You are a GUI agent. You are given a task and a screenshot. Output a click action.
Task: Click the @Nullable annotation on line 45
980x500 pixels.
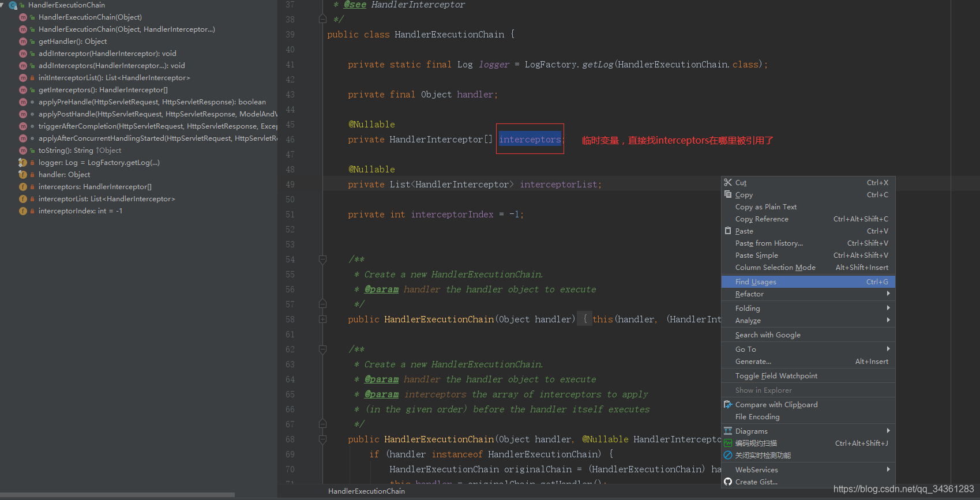coord(372,125)
